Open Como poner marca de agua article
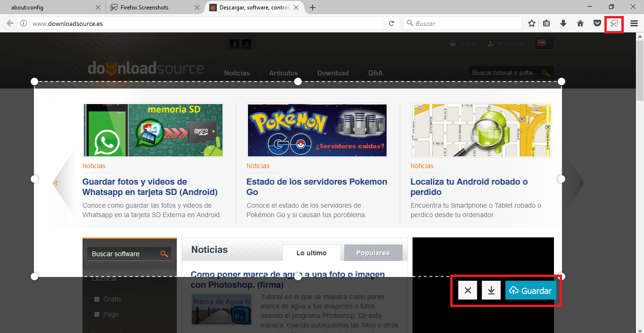This screenshot has height=333, width=644. pos(288,280)
